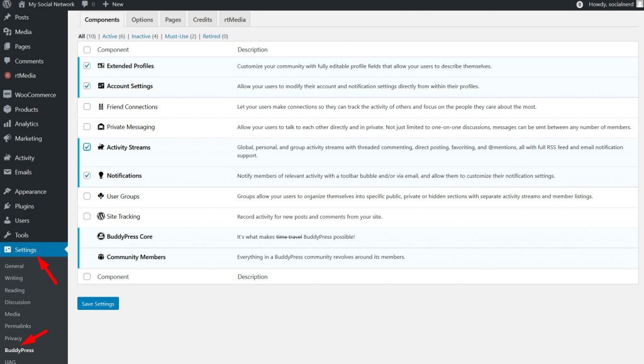Click the Users person icon

(8, 221)
